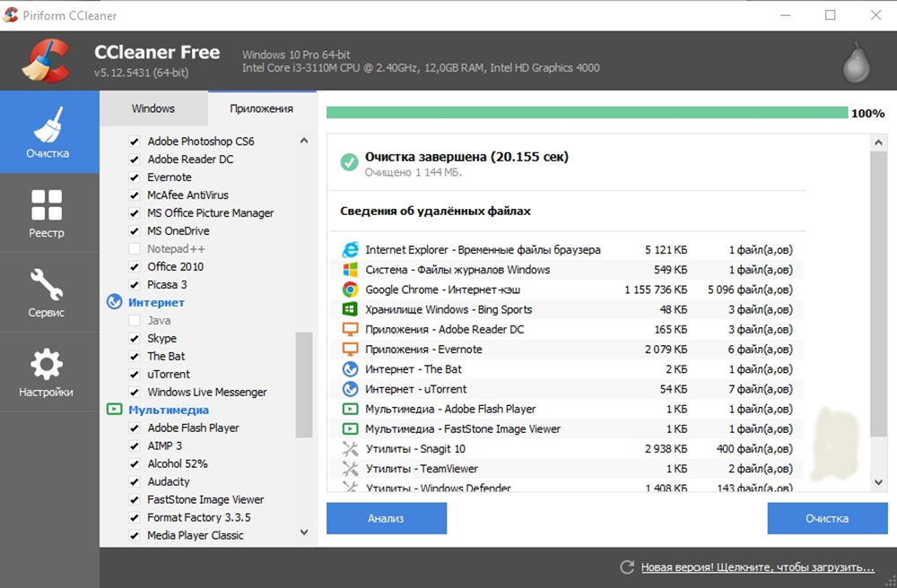This screenshot has width=897, height=588.
Task: Switch to the Windows tab
Action: (x=153, y=108)
